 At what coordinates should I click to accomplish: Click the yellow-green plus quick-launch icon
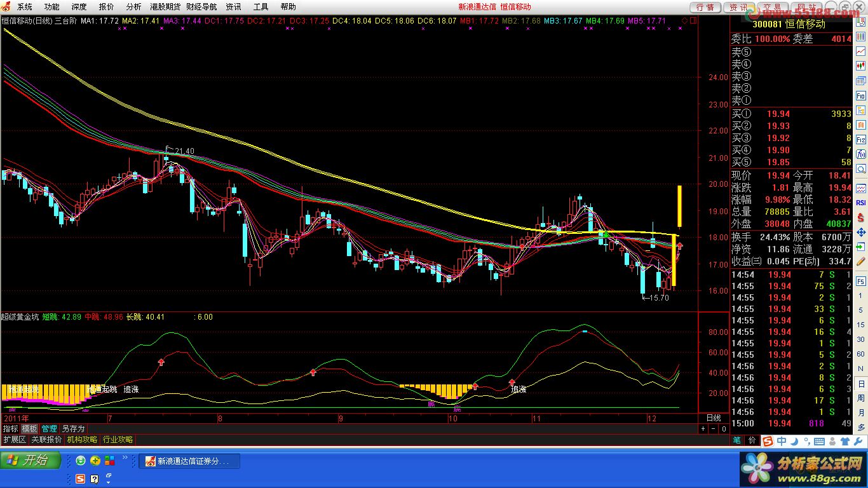pos(95,460)
